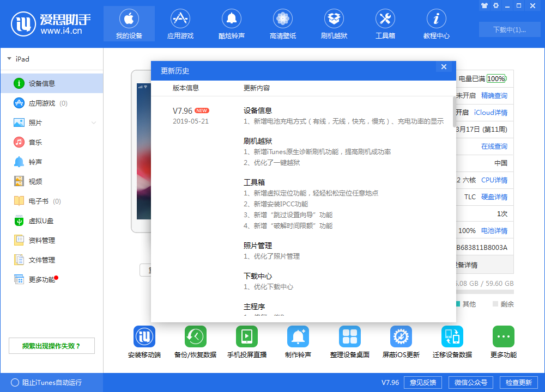
Task: Click the 刷机越狱 heading in update notes
Action: [x=258, y=141]
